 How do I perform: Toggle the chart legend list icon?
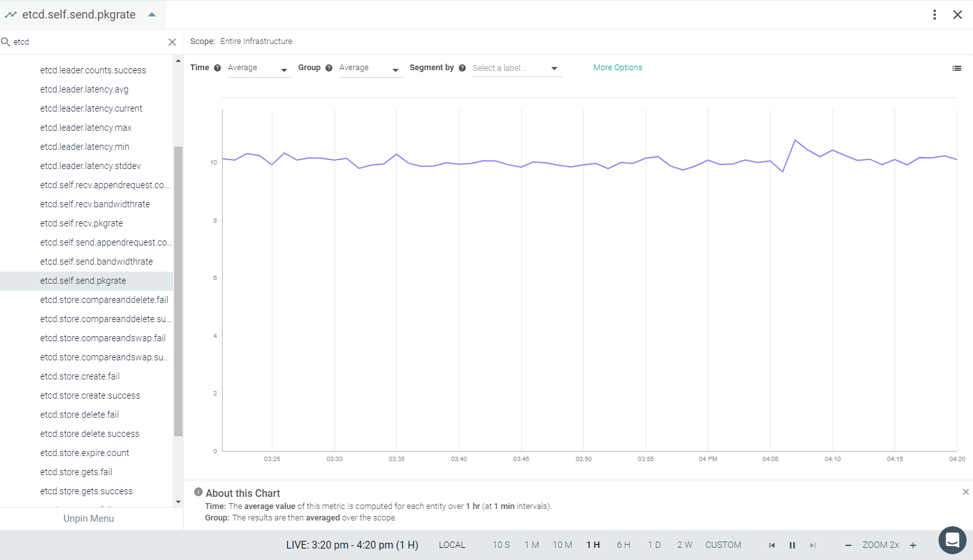[956, 68]
